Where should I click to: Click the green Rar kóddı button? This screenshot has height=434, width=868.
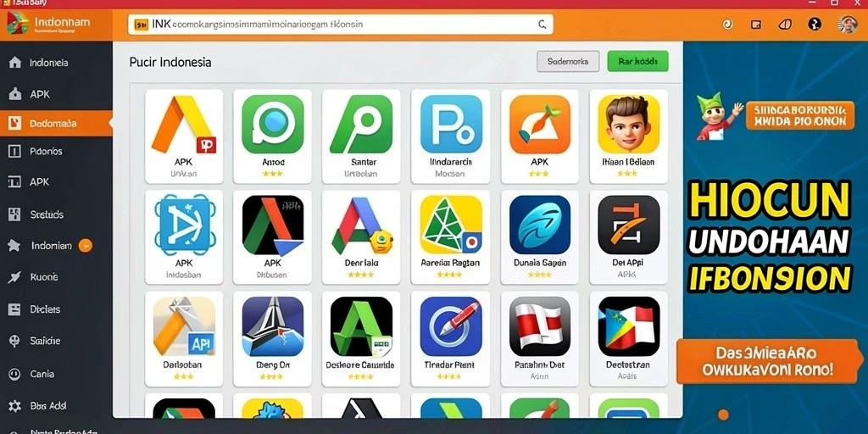click(x=637, y=61)
